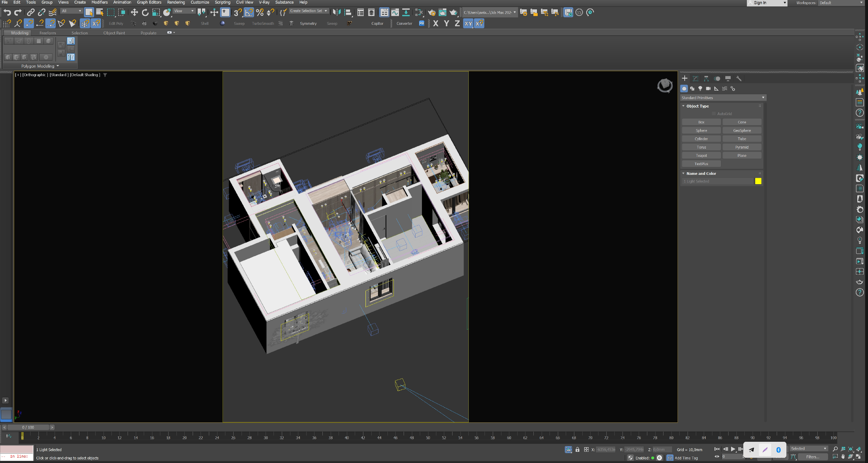This screenshot has height=463, width=868.
Task: Switch to the Freeform ribbon tab
Action: (x=47, y=33)
